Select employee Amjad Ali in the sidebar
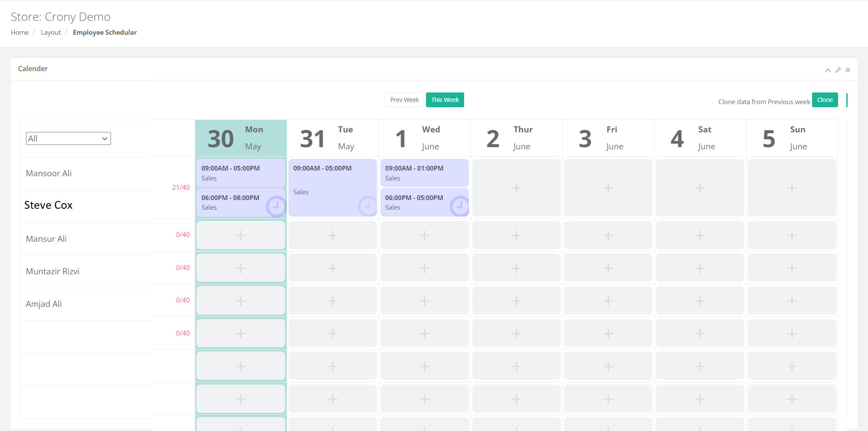868x431 pixels. pyautogui.click(x=43, y=304)
